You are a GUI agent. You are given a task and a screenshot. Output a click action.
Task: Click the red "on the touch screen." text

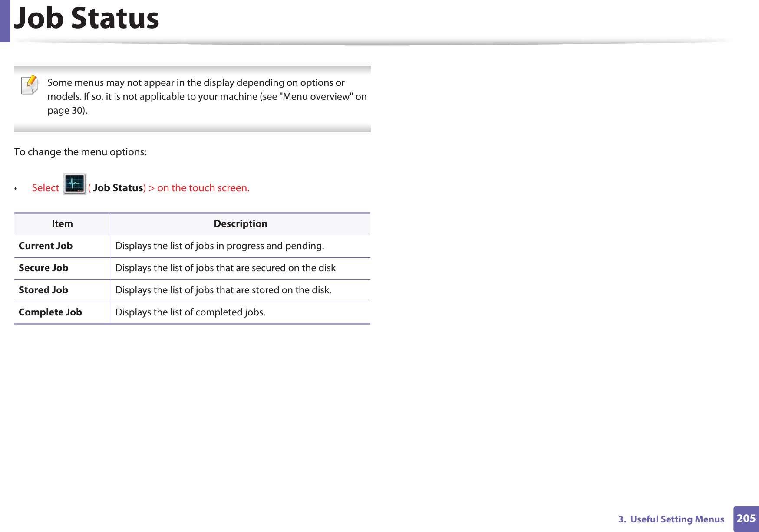click(203, 188)
